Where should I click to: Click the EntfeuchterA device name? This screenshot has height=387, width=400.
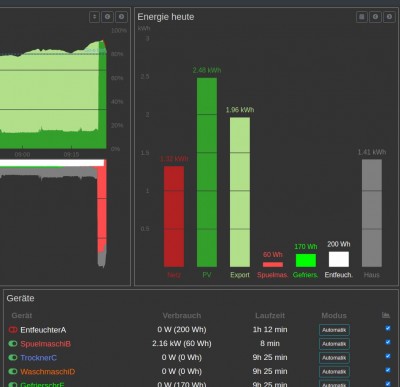pyautogui.click(x=43, y=330)
